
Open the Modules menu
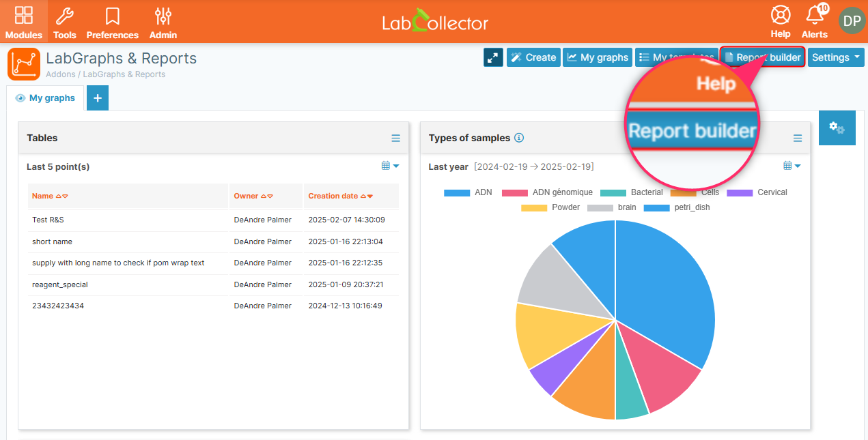point(24,22)
